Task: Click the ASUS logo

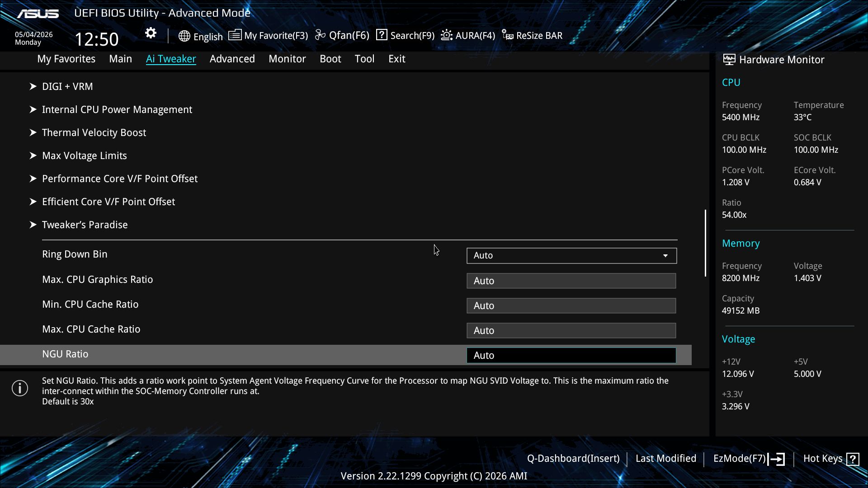Action: (x=38, y=14)
